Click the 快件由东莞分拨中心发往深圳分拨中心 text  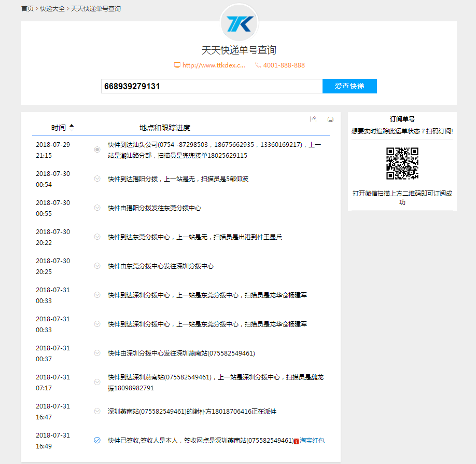[x=161, y=266]
